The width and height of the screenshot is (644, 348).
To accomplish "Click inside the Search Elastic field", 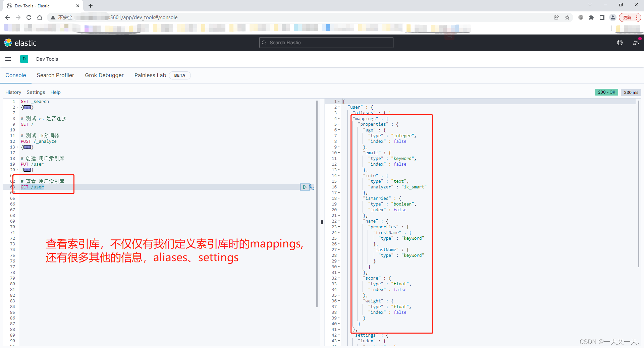I will coord(326,43).
